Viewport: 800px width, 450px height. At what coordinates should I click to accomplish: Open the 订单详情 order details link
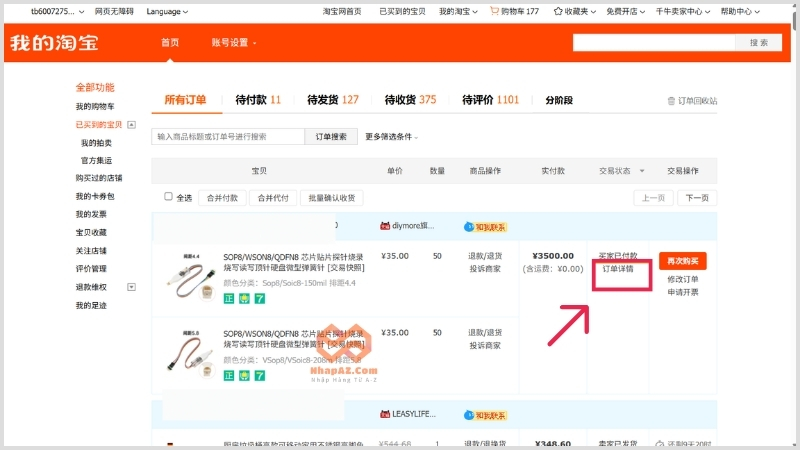tap(620, 270)
